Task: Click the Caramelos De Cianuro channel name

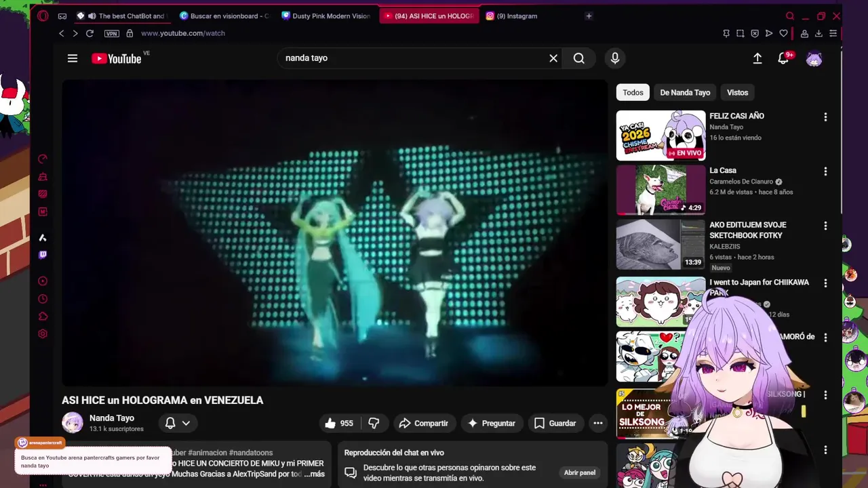Action: [x=741, y=182]
